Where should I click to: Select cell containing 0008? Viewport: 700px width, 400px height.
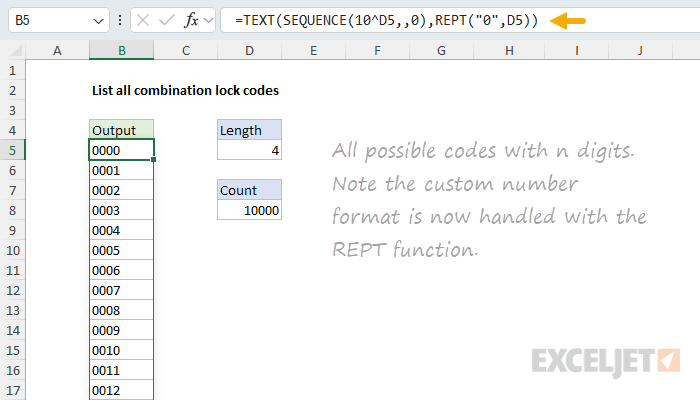[x=121, y=310]
